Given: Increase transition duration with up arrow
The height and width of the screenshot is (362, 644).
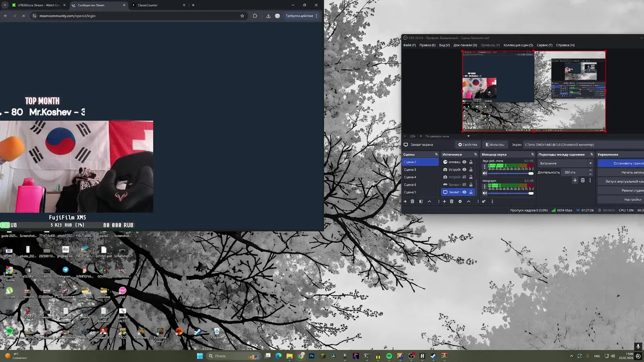Looking at the screenshot, I should [x=590, y=170].
